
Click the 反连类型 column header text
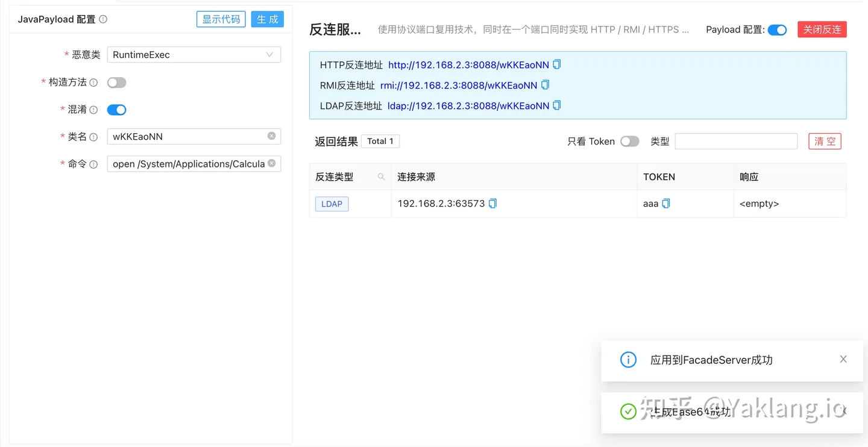(335, 177)
